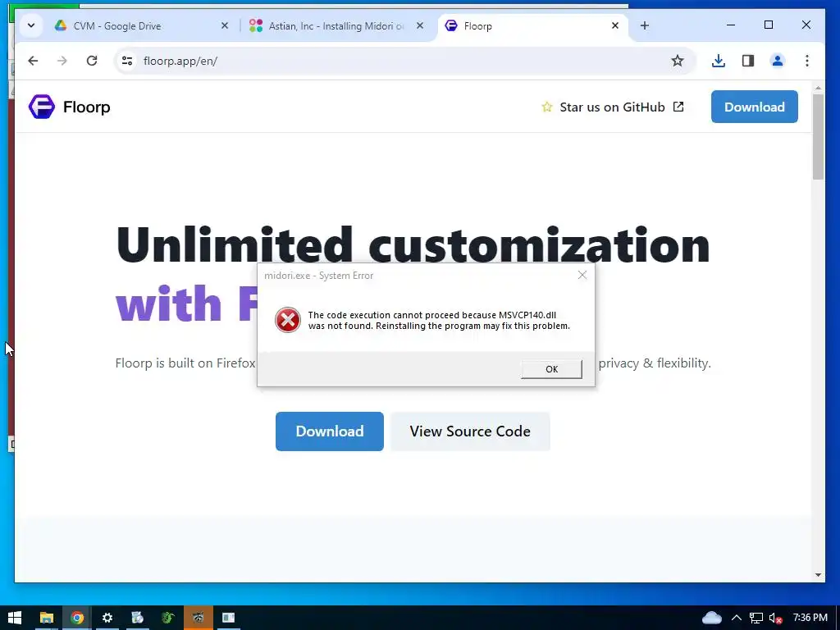Screen dimensions: 840x630
Task: Open Settings gear in the taskbar
Action: [107, 618]
